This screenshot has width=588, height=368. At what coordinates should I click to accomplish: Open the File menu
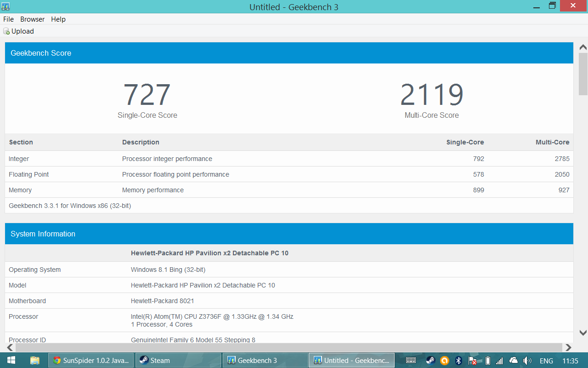point(8,19)
